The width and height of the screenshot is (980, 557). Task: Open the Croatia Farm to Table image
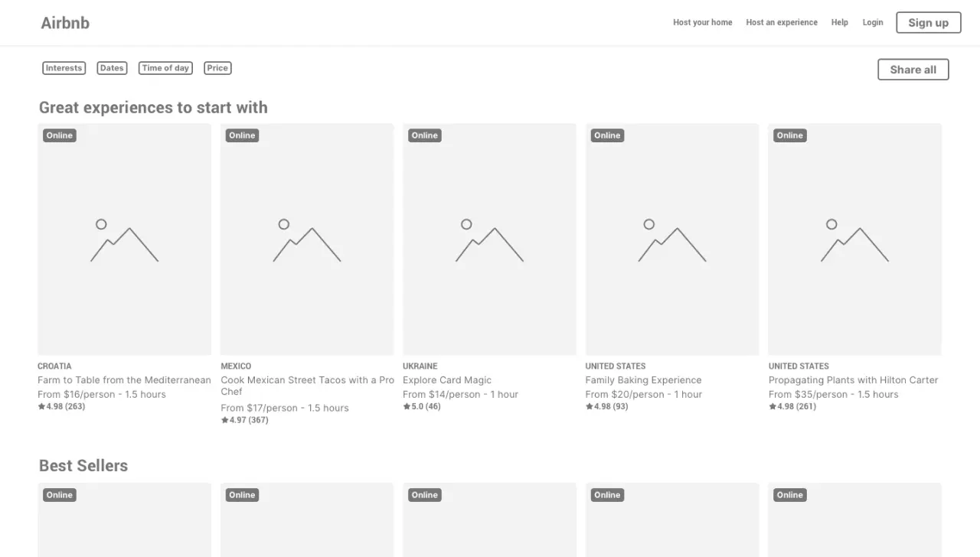(x=124, y=239)
